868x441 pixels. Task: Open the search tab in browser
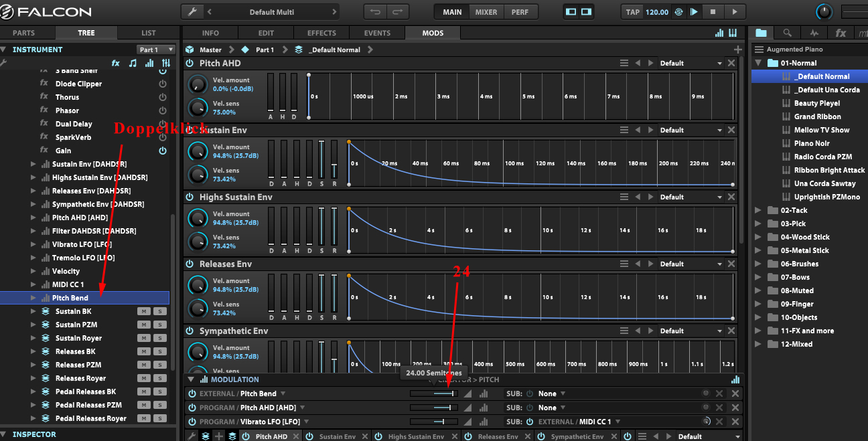787,33
